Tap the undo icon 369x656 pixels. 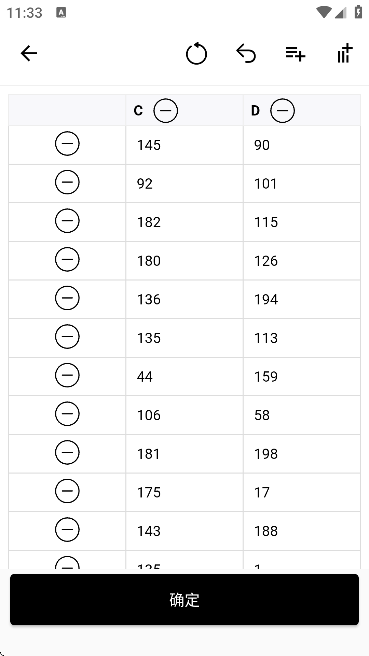pos(246,54)
